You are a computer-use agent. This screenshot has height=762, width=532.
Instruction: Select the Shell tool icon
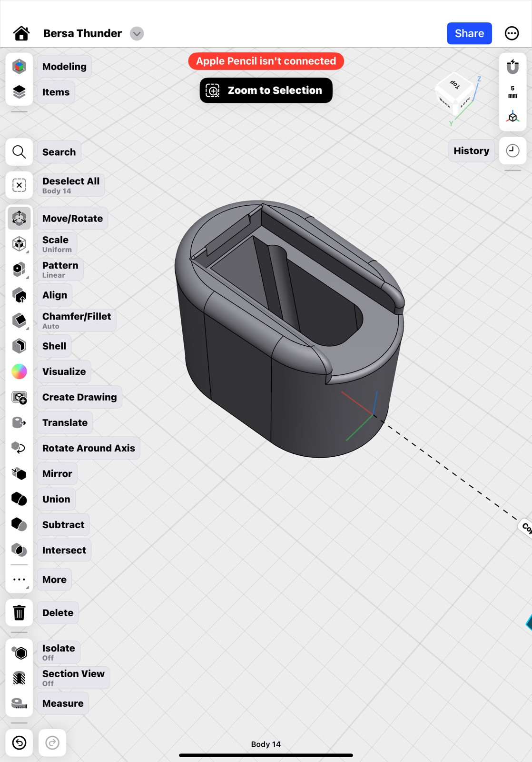pos(19,346)
